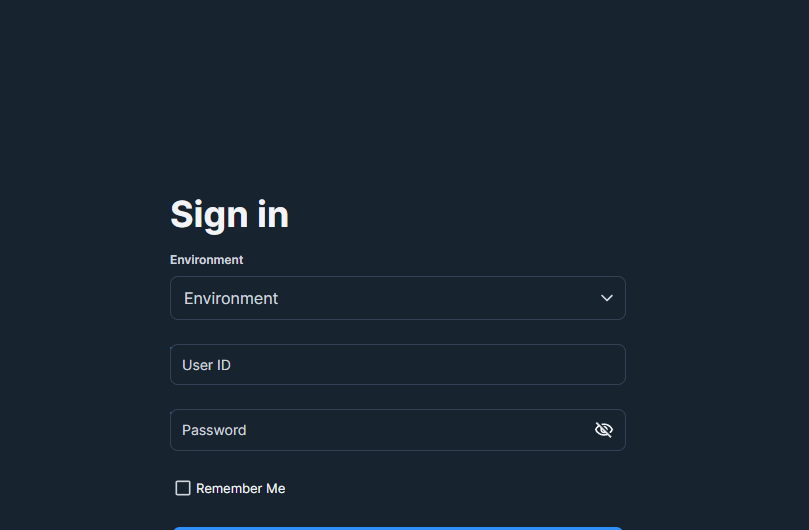Click the chevron icon in Environment selector
The width and height of the screenshot is (809, 530).
click(606, 298)
